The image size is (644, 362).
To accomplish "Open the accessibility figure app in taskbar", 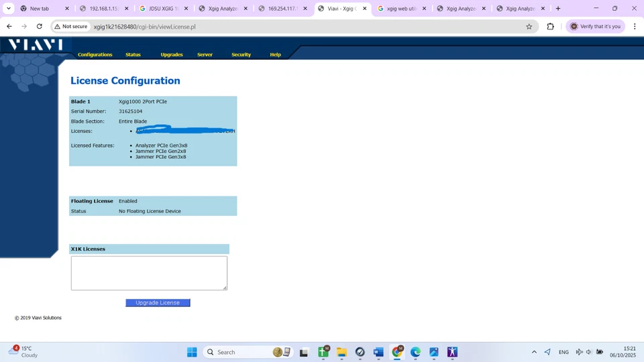I will pos(452,352).
